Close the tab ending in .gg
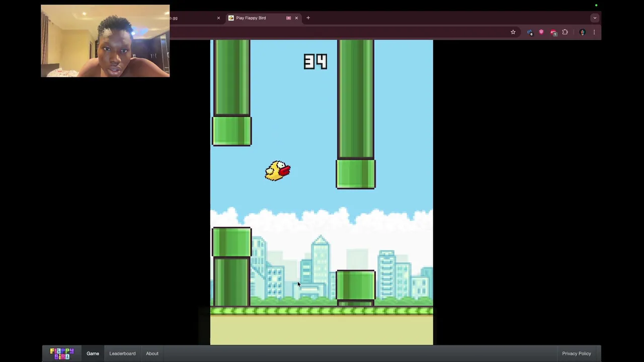 click(218, 18)
